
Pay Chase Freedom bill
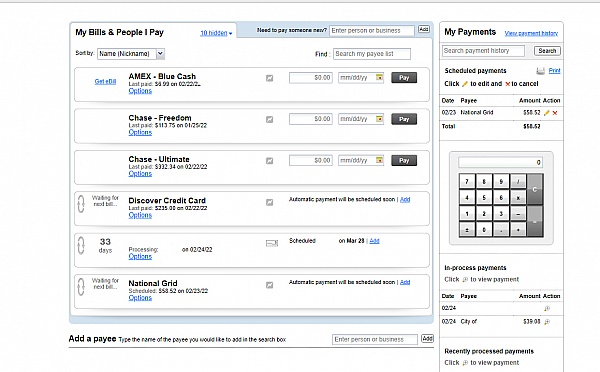404,119
